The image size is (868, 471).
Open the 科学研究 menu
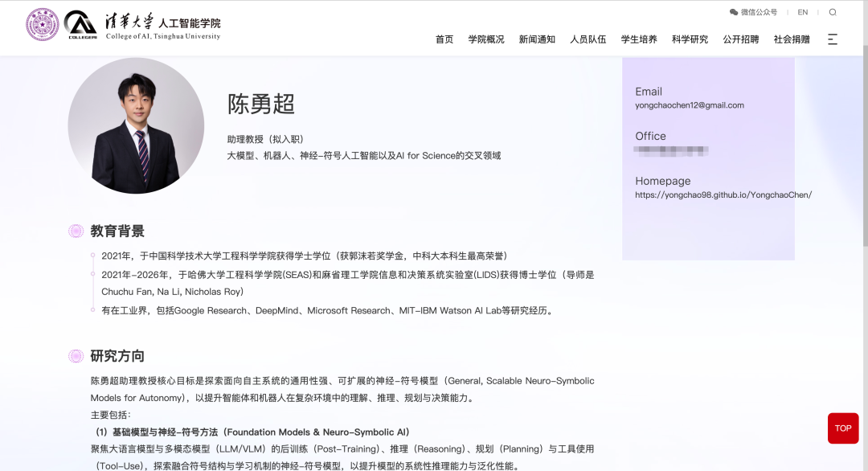pos(690,39)
